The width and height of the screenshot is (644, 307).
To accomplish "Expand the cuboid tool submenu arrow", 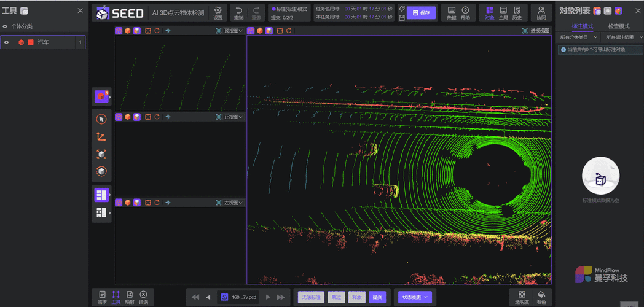I will tap(110, 97).
